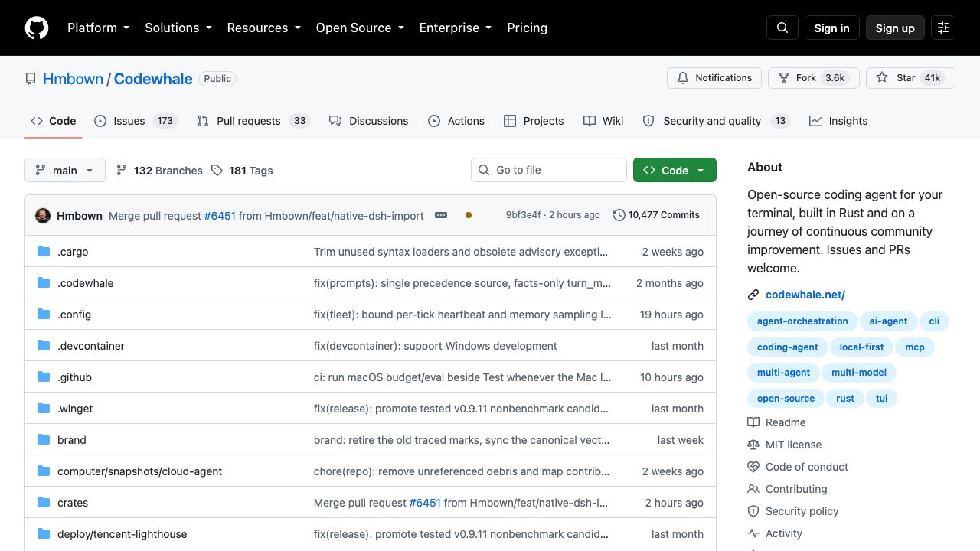Click the tag icon beside 181 Tags
This screenshot has width=980, height=551.
click(217, 170)
